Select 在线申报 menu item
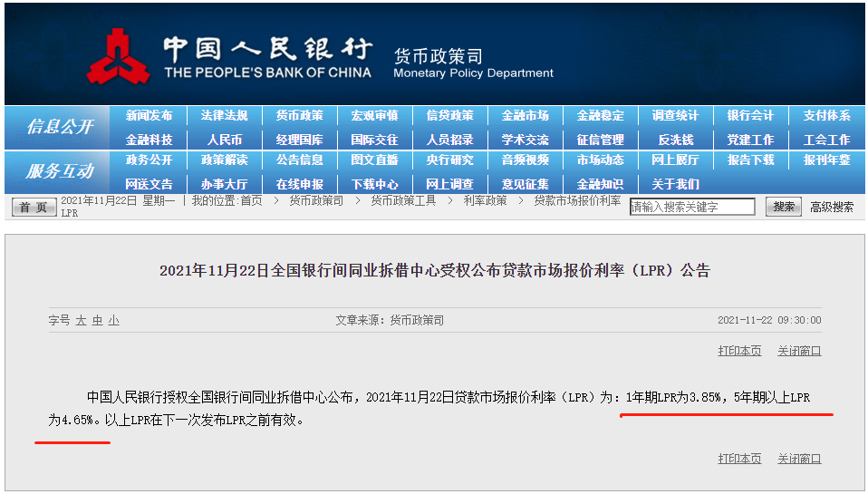This screenshot has width=868, height=494. (300, 184)
